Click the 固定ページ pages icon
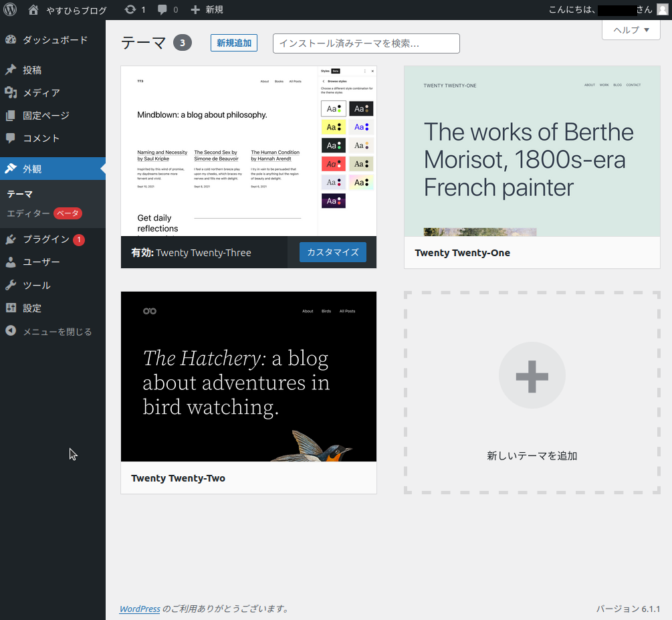672x620 pixels. tap(11, 115)
